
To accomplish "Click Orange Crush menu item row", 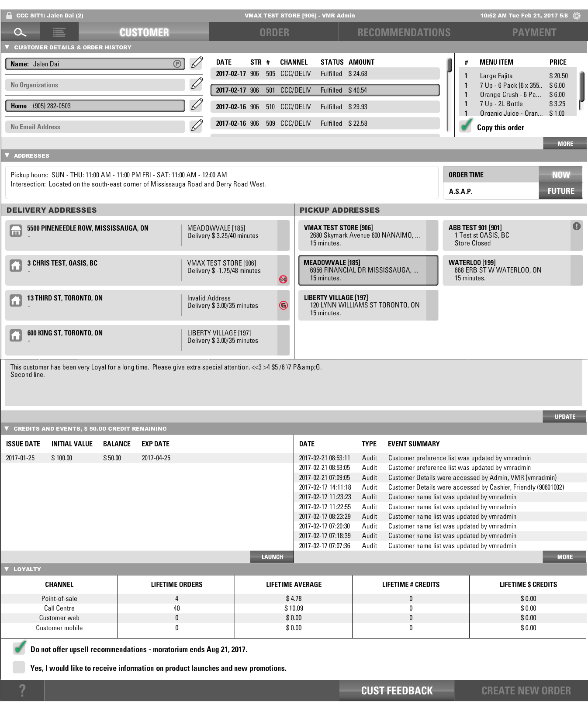I will point(518,95).
